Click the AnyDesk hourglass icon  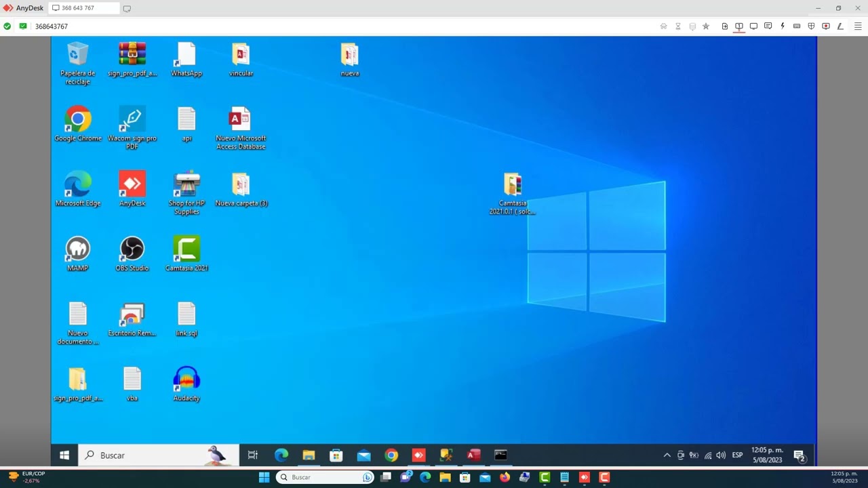click(x=678, y=26)
